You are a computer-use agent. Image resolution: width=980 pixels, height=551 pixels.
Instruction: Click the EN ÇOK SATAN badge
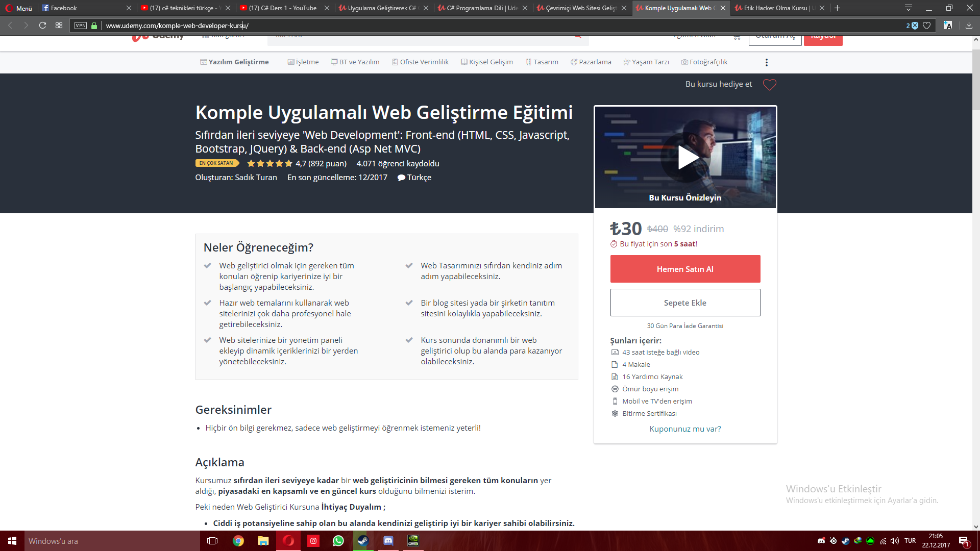(x=217, y=163)
